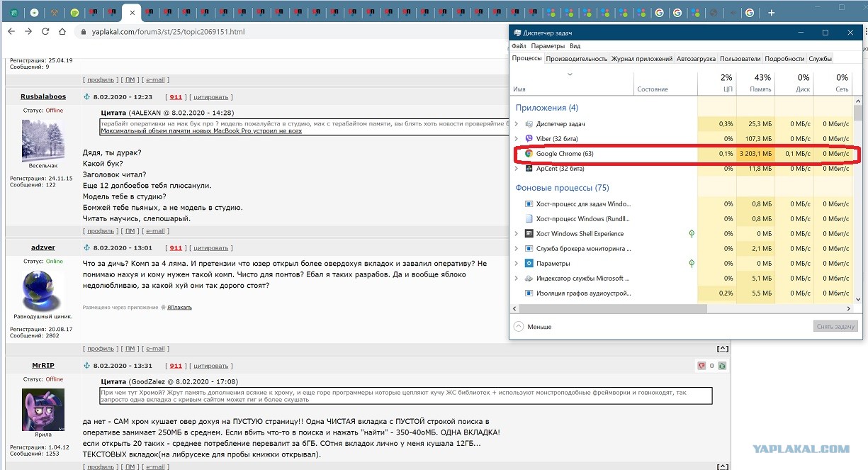The height and width of the screenshot is (470, 868).
Task: Sort processes by ЦП column
Action: coord(717,83)
